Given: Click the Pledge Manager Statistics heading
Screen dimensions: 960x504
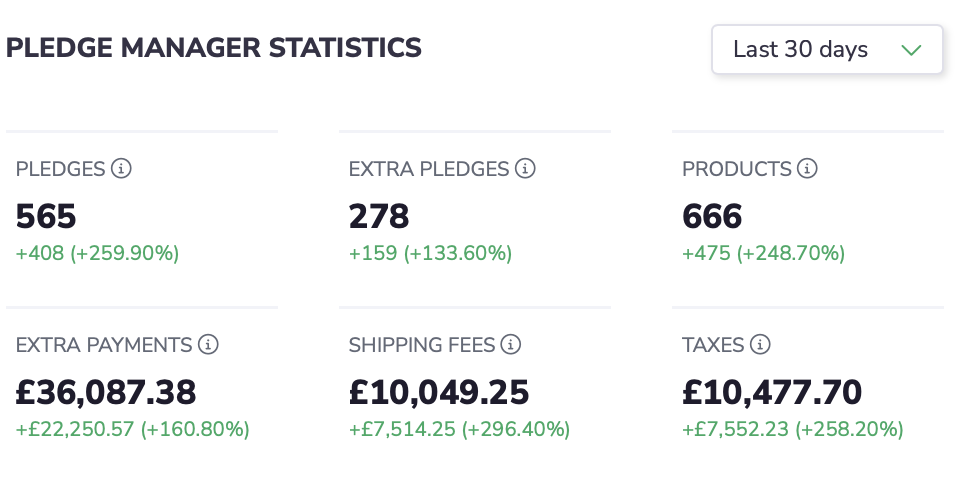Looking at the screenshot, I should tap(214, 48).
